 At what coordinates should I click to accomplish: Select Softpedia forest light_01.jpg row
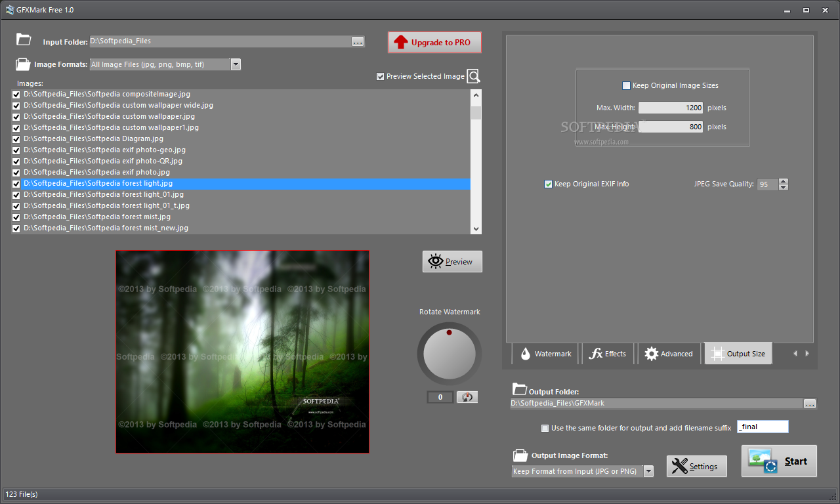[246, 195]
